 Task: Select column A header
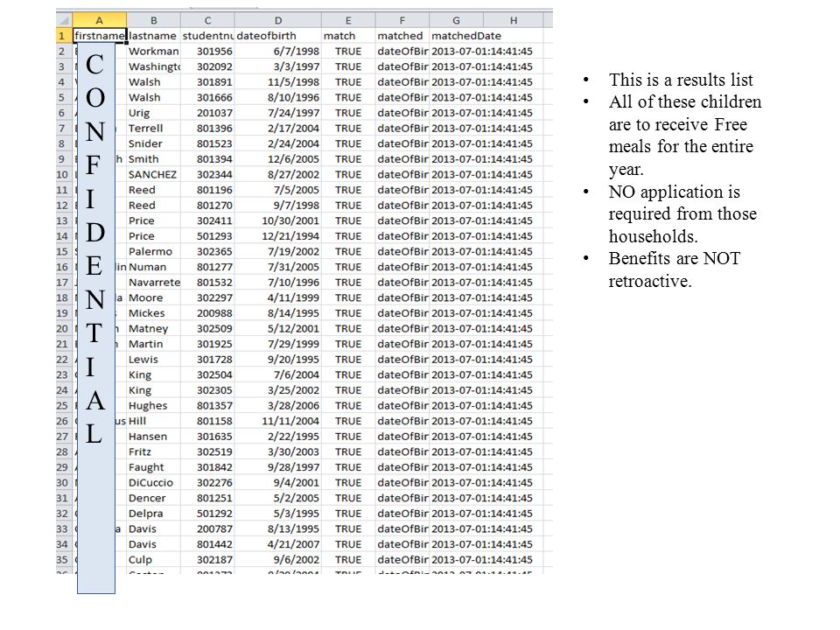100,20
